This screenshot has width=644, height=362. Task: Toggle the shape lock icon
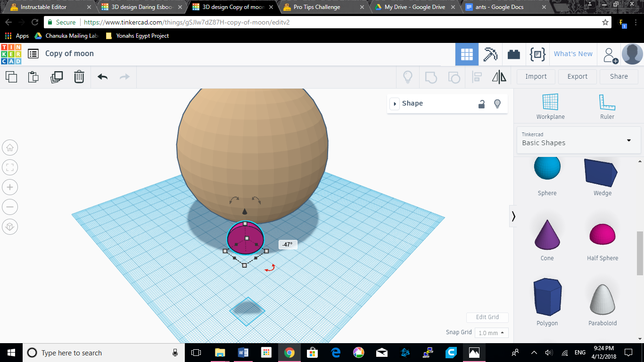481,104
